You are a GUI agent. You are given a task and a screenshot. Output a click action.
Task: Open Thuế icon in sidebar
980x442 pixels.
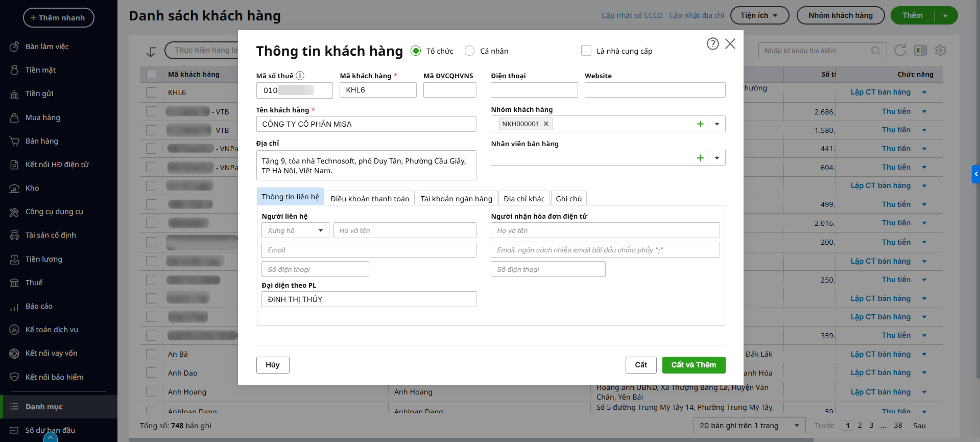[14, 283]
